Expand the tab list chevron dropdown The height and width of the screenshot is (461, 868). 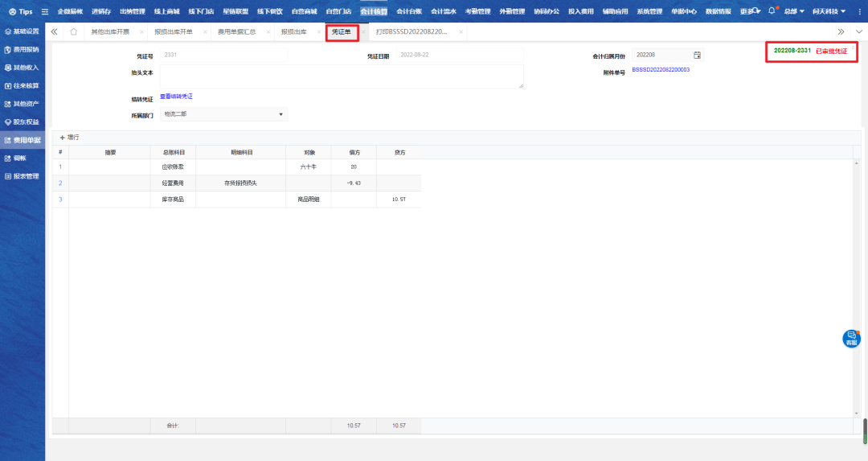[x=859, y=32]
